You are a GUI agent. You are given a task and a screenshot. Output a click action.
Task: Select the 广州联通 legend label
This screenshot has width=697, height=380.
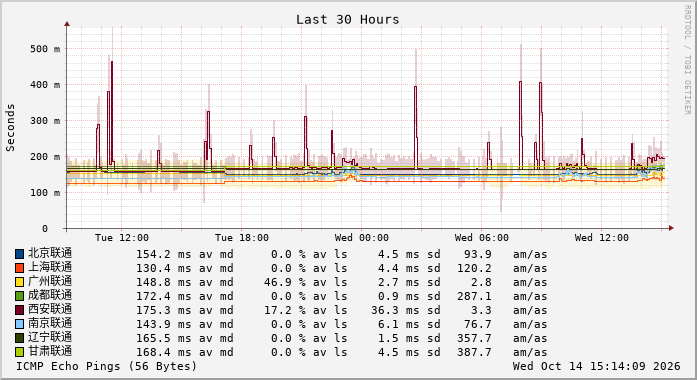[x=50, y=281]
